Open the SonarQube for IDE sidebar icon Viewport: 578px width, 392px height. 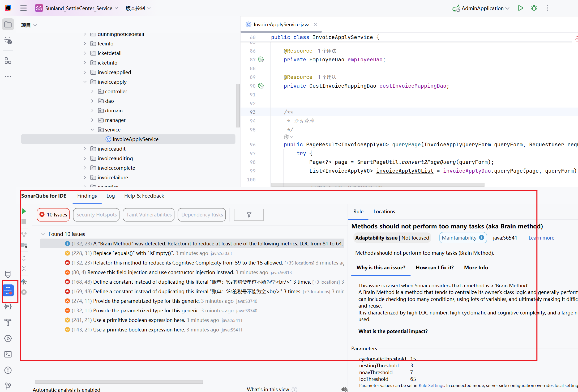(x=8, y=291)
